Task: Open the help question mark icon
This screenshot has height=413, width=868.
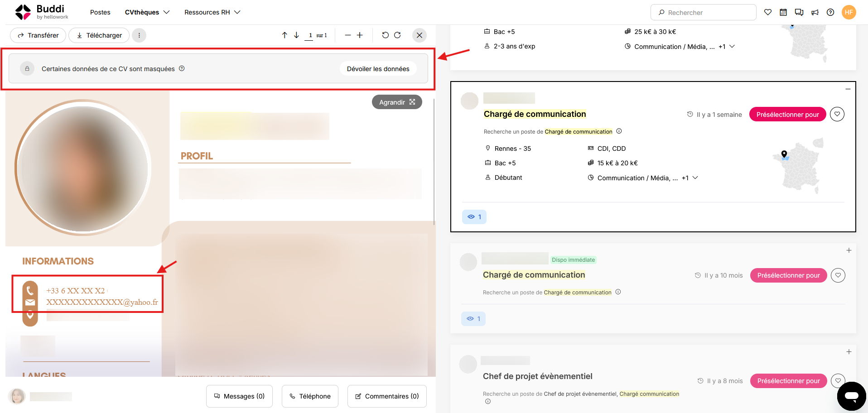Action: [830, 12]
